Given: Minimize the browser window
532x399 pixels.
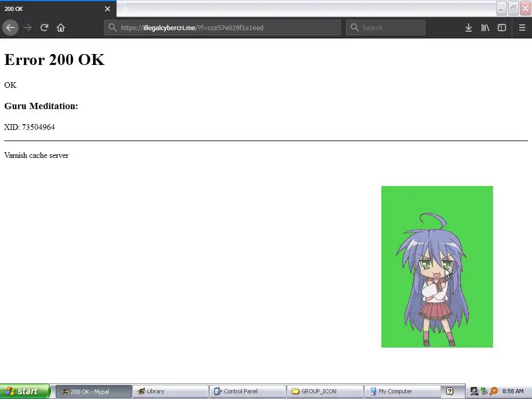Looking at the screenshot, I should (501, 8).
